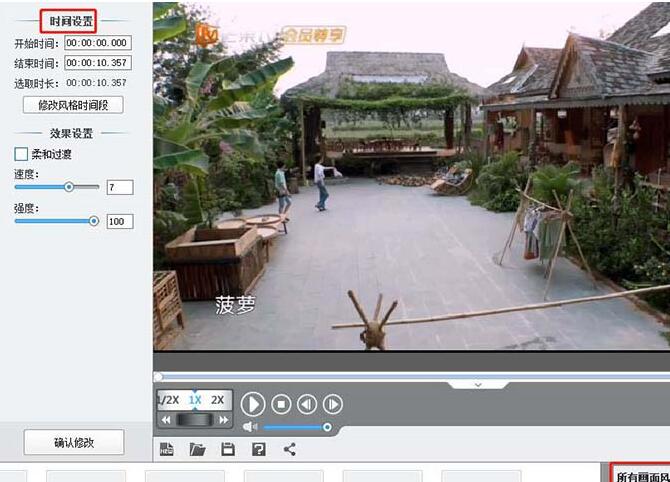Click the volume speaker icon
The height and width of the screenshot is (482, 670).
pos(250,427)
